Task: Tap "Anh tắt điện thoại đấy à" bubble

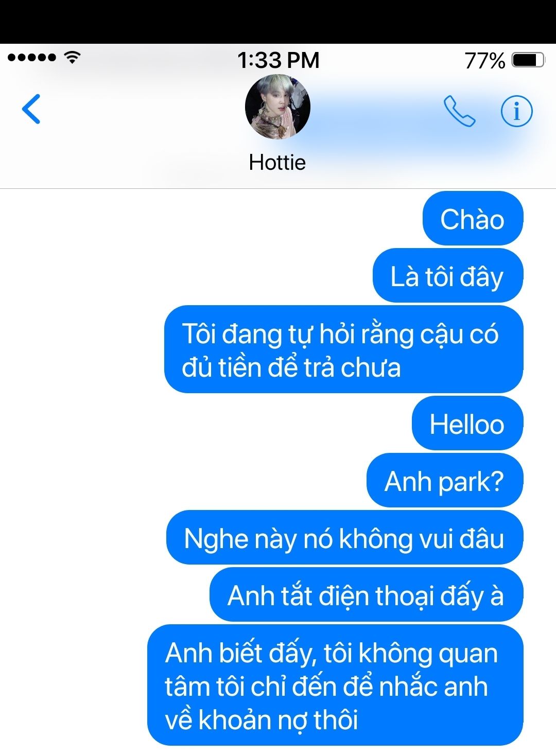Action: tap(366, 595)
